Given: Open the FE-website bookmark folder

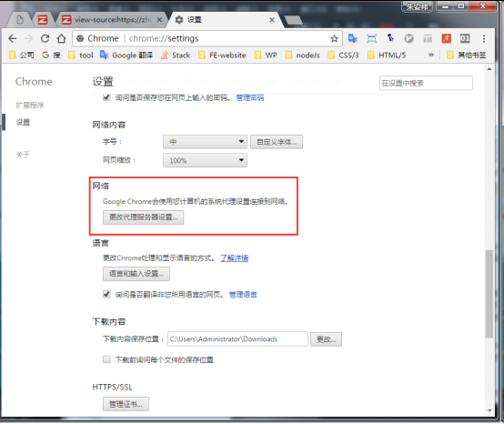Looking at the screenshot, I should pos(222,56).
